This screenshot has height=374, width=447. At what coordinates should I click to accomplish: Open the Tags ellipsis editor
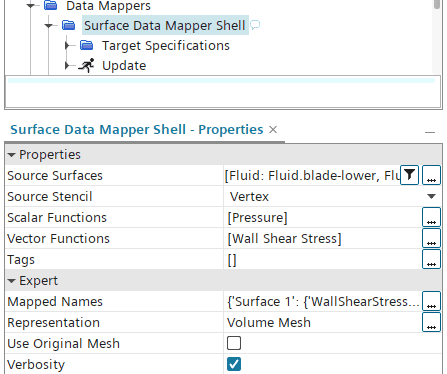(431, 259)
